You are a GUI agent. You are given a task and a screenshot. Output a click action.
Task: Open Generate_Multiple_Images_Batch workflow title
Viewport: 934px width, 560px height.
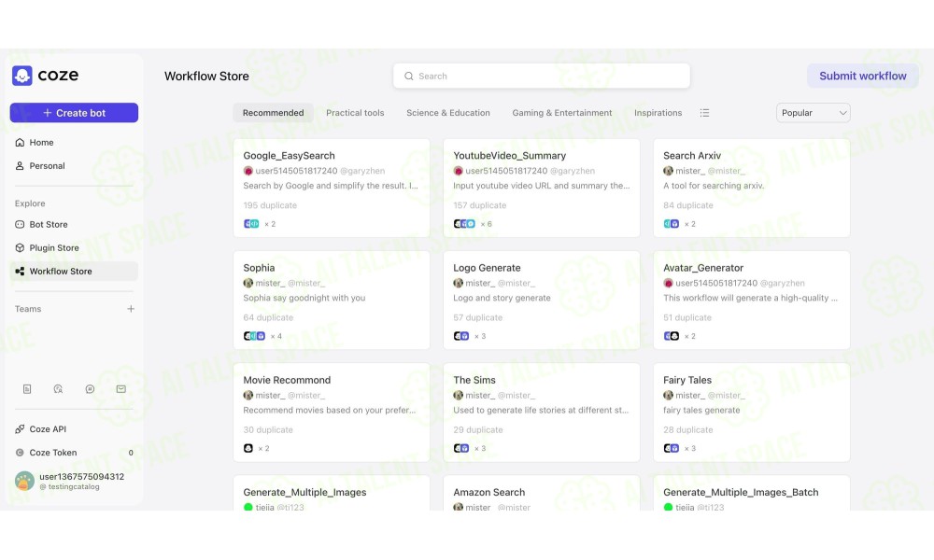(741, 492)
